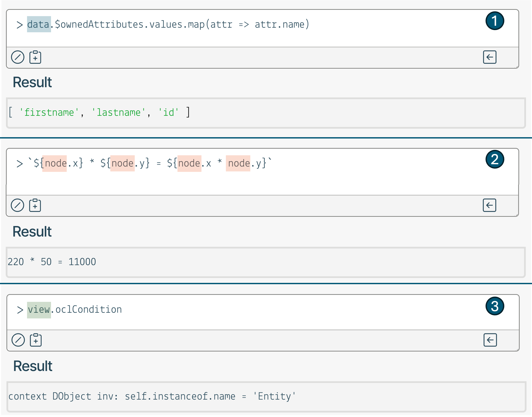Click clipboard add icon in first editor
This screenshot has width=532, height=417.
(35, 57)
